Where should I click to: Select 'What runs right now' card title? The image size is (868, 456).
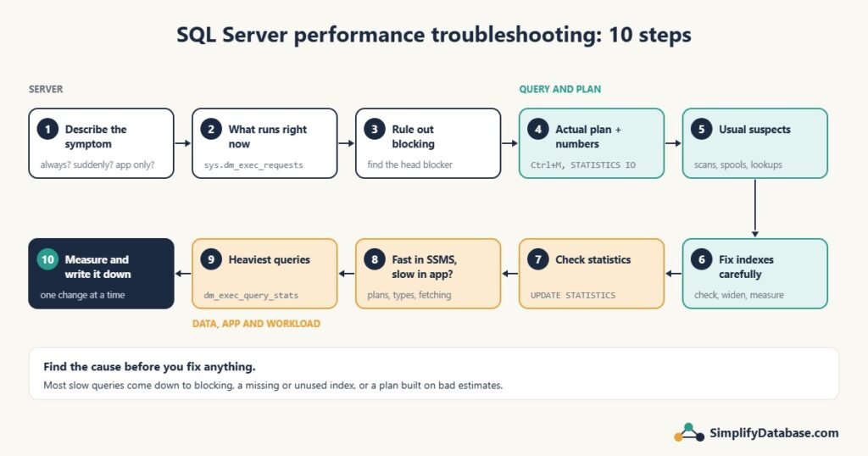tap(267, 136)
